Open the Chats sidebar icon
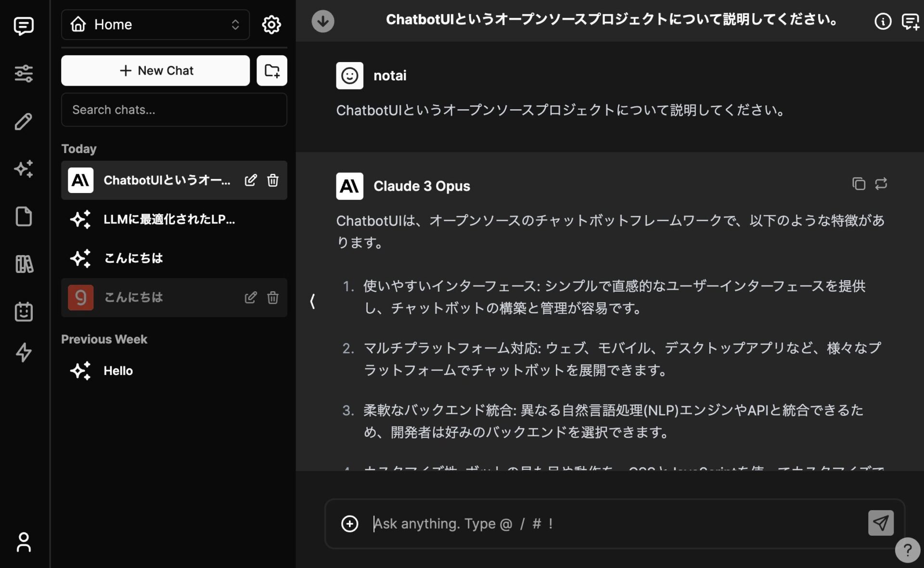This screenshot has width=924, height=568. click(x=24, y=26)
